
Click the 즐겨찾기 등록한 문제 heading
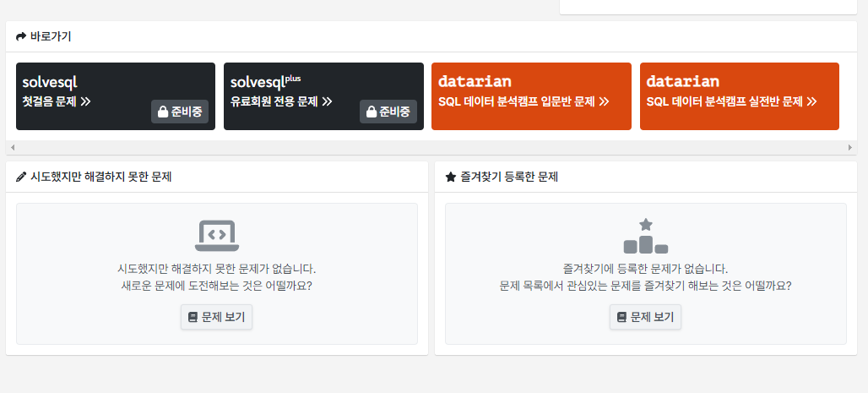click(x=509, y=177)
